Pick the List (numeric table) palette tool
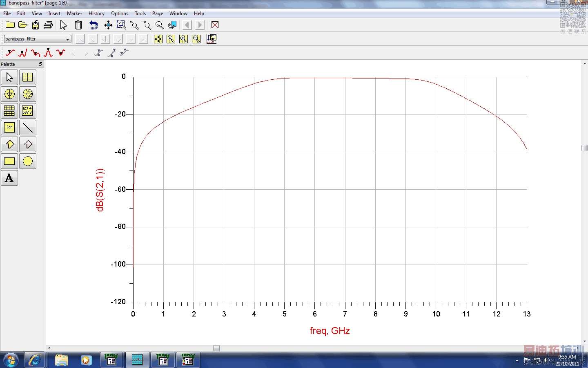This screenshot has height=368, width=588. coord(28,111)
